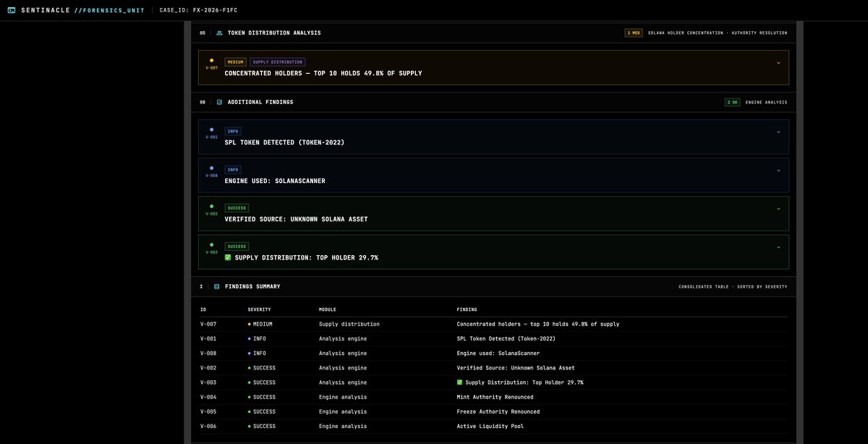Click the MEDIUM severity badge on V-007 card
Screen dimensions: 868x444
pyautogui.click(x=235, y=62)
